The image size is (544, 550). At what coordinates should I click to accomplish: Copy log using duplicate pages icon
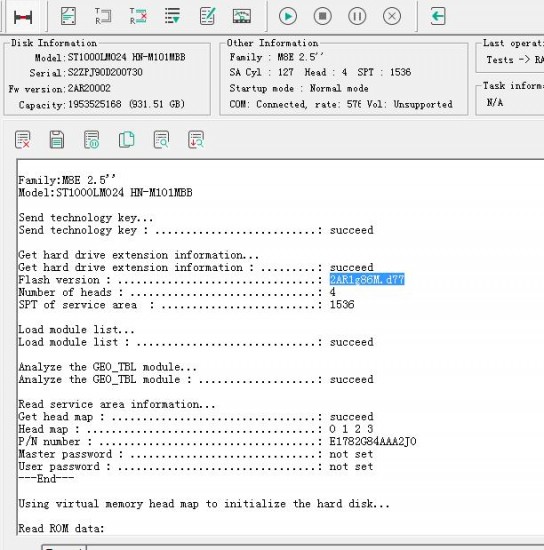[126, 140]
